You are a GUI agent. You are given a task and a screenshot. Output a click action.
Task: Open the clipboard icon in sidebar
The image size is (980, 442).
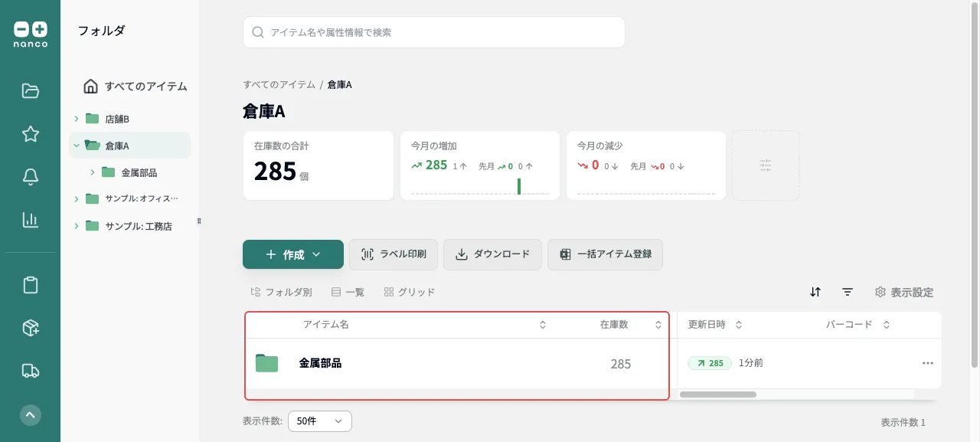(31, 285)
